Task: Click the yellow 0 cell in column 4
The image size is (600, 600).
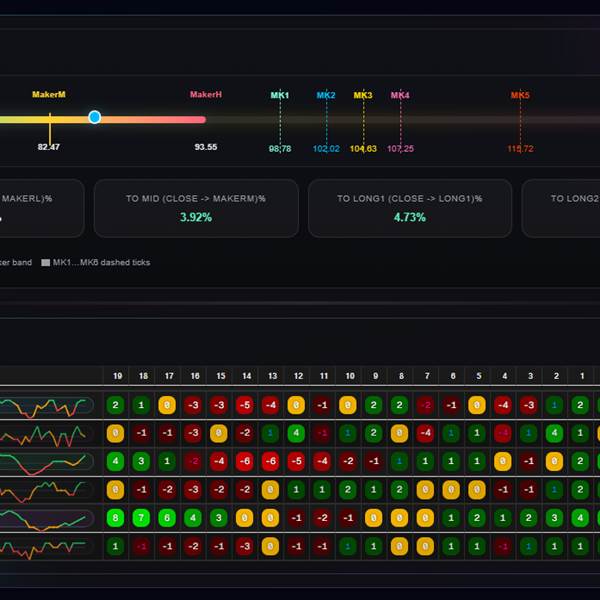Action: pyautogui.click(x=503, y=461)
